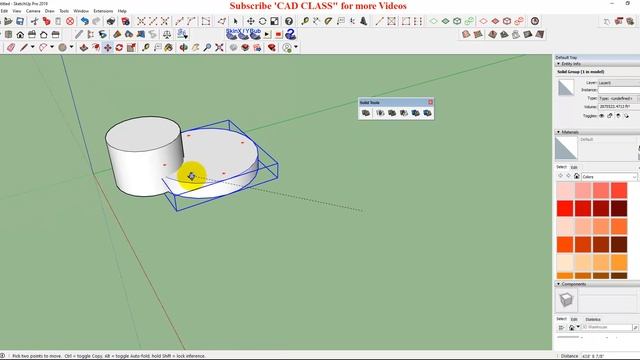Click the home icon in Materials browser

click(576, 176)
